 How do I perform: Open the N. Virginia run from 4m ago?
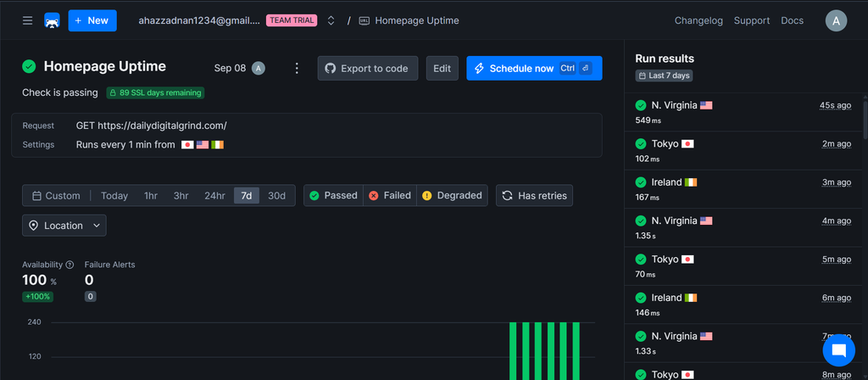click(x=743, y=227)
